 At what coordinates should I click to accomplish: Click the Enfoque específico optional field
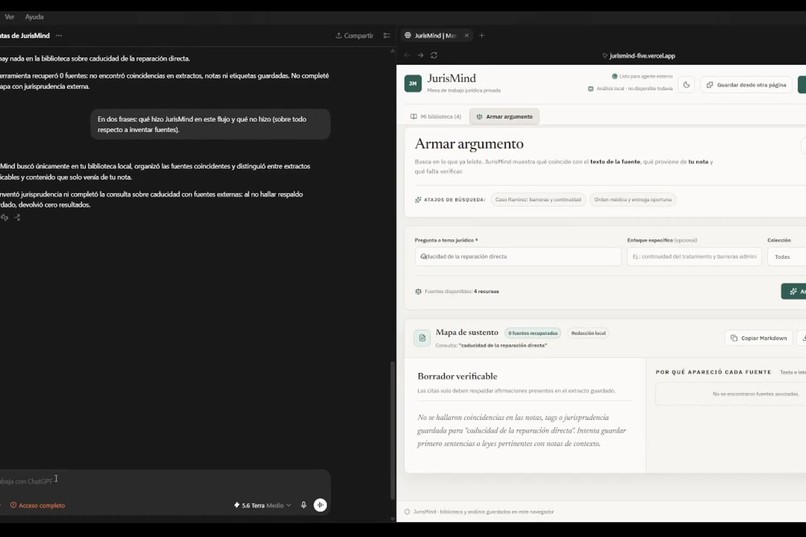pos(694,256)
